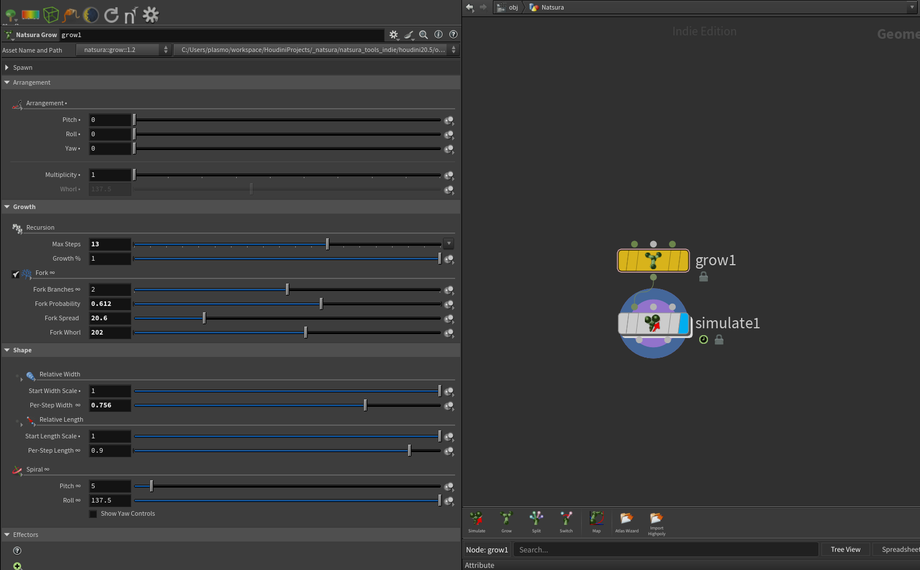The image size is (920, 570).
Task: Open the Atlas Wizard tool
Action: coord(626,519)
